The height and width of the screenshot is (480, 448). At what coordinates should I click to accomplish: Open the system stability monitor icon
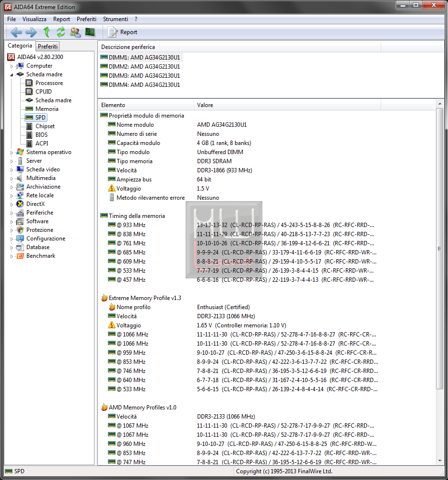[x=90, y=32]
